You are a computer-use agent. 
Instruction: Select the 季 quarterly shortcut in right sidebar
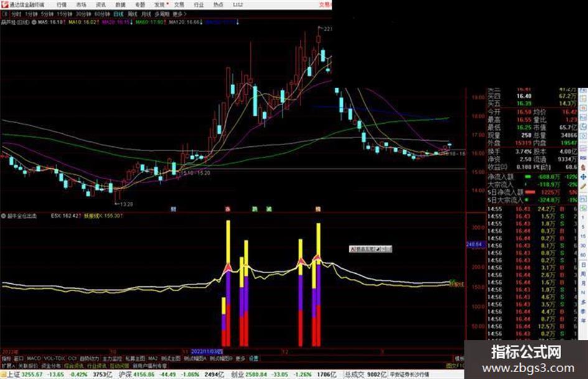coord(583,311)
